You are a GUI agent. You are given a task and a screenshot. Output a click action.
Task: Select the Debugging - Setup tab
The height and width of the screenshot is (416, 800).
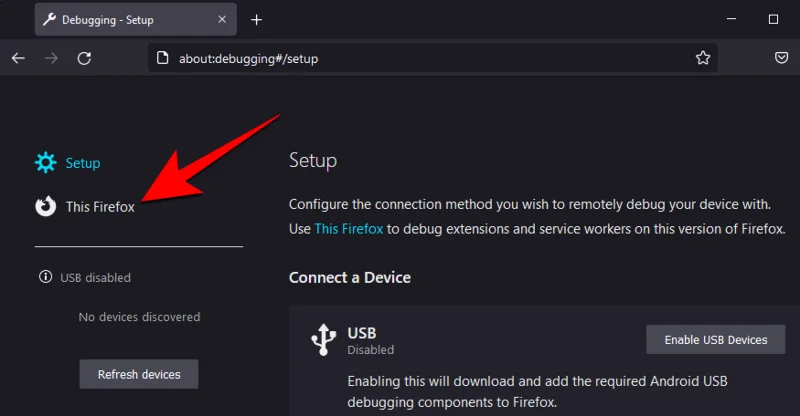coord(136,19)
